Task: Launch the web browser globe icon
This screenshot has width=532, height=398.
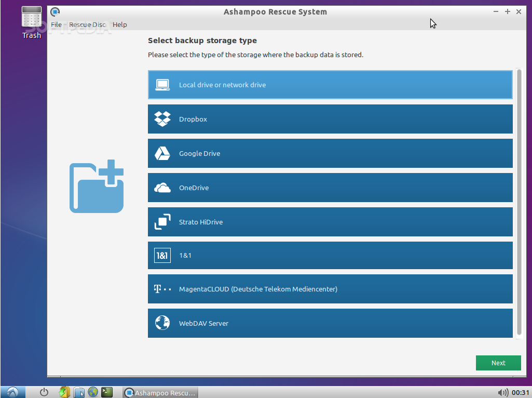Action: [92, 392]
